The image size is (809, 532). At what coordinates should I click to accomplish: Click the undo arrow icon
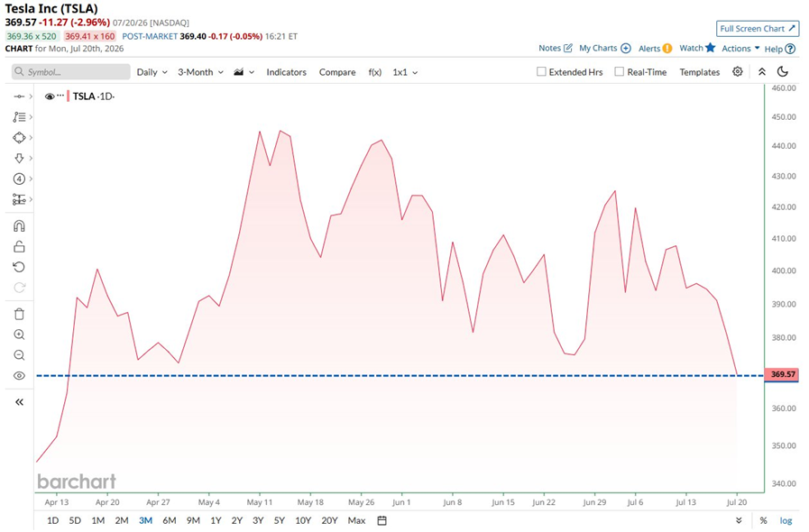19,267
